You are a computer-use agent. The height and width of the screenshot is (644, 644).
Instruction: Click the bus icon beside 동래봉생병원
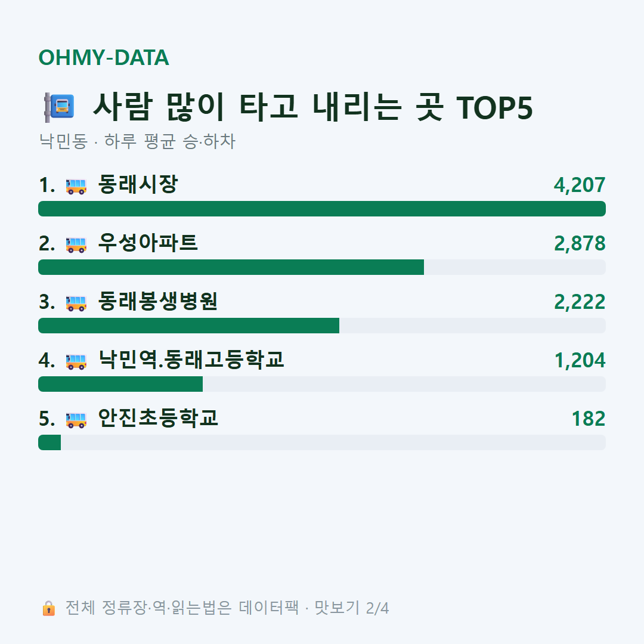pos(76,303)
